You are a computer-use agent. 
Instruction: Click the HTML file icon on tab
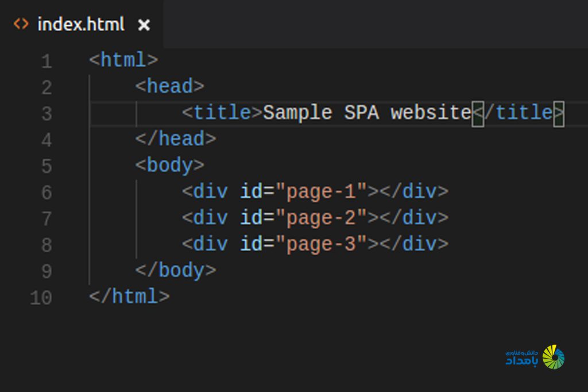(x=21, y=24)
